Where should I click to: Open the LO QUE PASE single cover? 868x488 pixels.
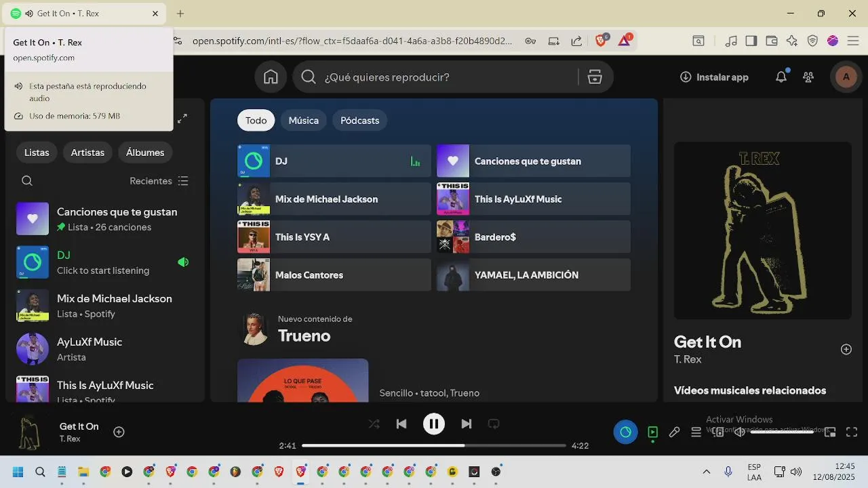coord(302,380)
